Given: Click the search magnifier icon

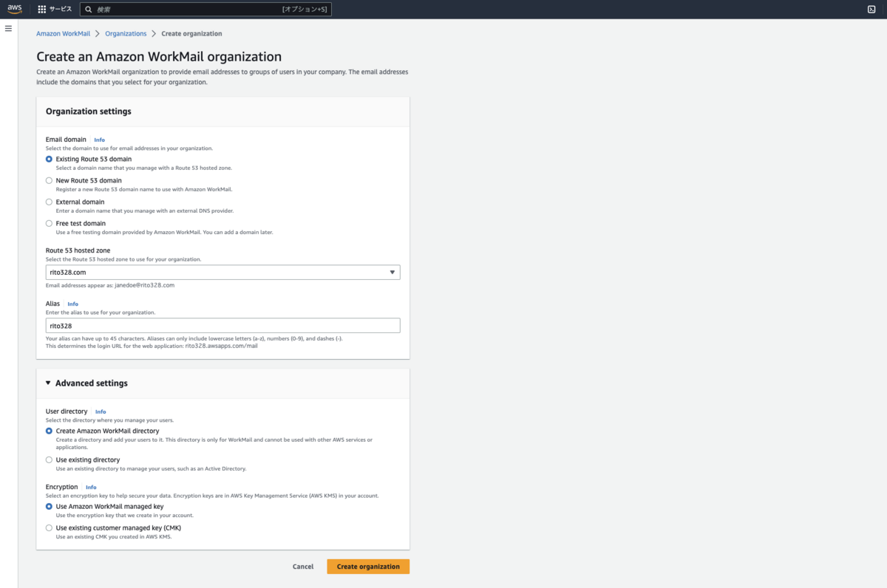Looking at the screenshot, I should point(88,9).
